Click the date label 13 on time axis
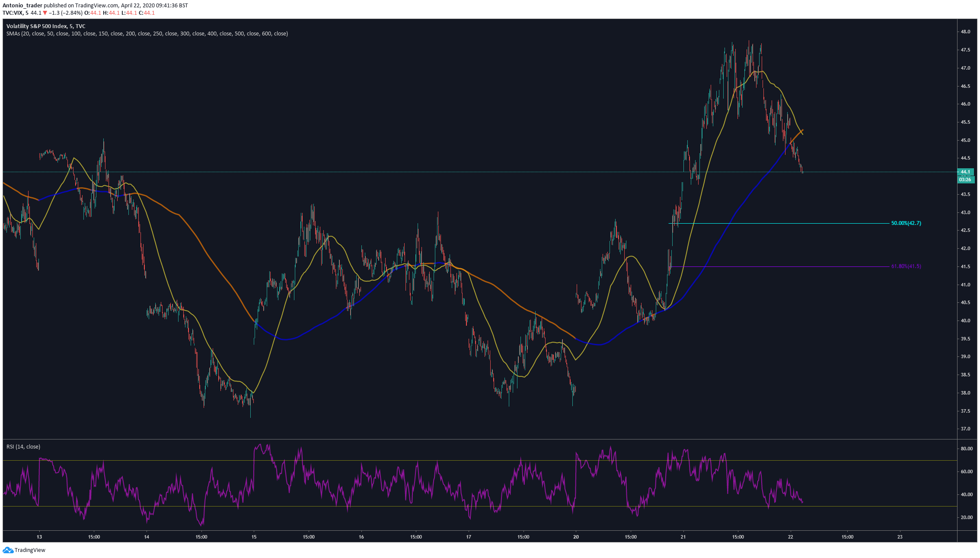The height and width of the screenshot is (558, 980). click(39, 537)
